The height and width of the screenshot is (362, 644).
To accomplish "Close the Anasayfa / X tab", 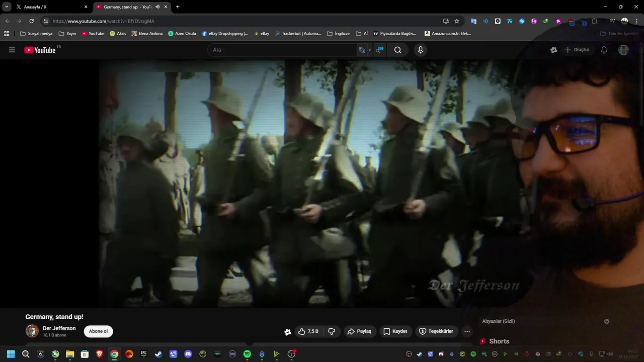I will (86, 7).
